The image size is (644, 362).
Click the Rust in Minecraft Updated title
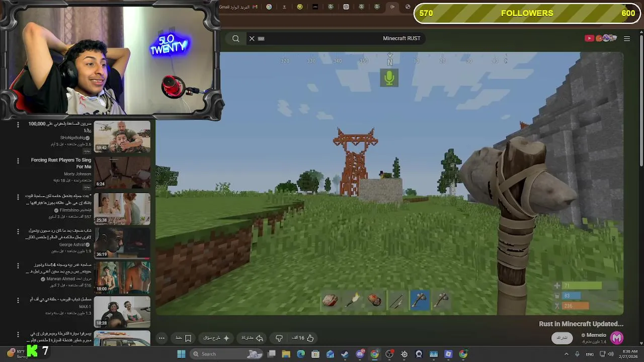(x=581, y=324)
